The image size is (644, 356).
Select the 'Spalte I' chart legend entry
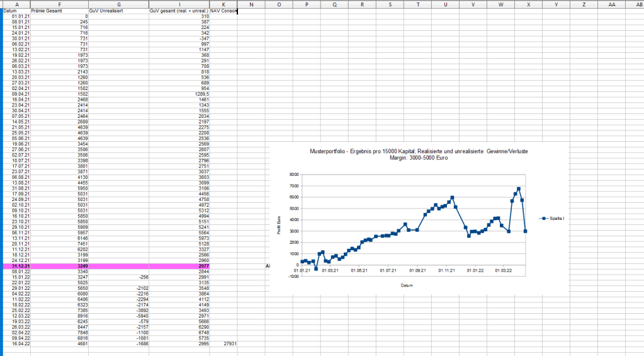(552, 218)
